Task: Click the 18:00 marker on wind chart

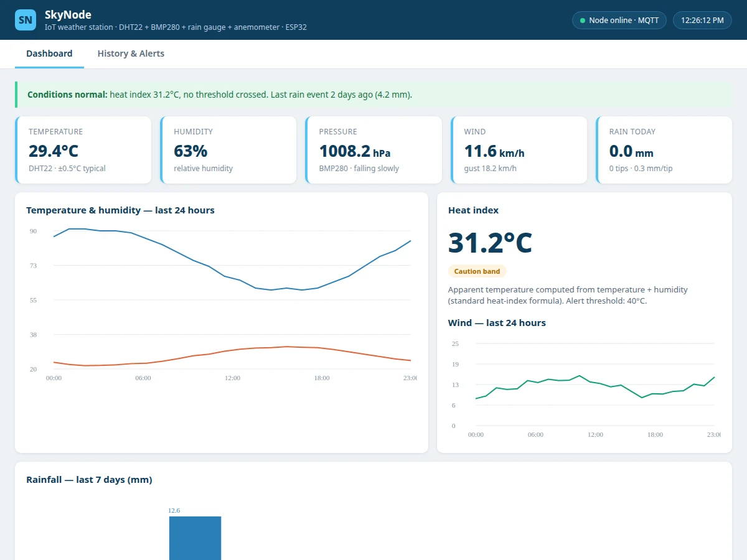Action: coord(655,435)
